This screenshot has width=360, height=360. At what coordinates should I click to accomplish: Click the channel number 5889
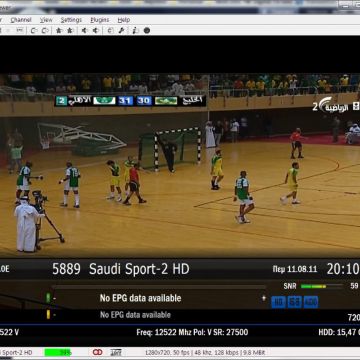(66, 269)
